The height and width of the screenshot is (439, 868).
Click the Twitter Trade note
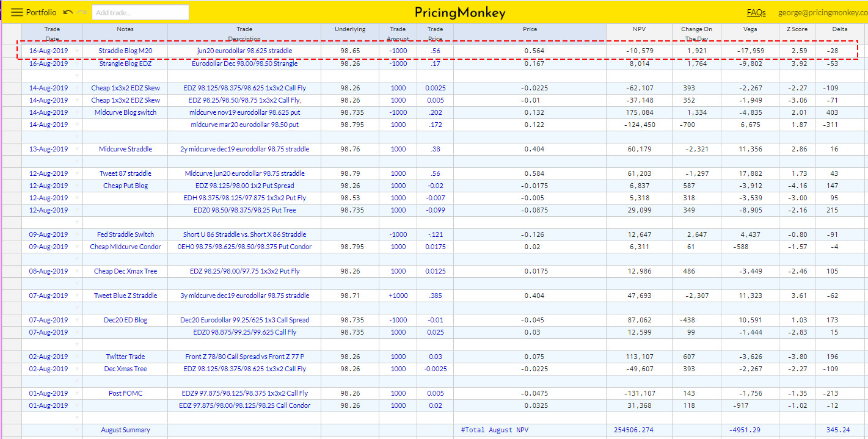pyautogui.click(x=125, y=357)
